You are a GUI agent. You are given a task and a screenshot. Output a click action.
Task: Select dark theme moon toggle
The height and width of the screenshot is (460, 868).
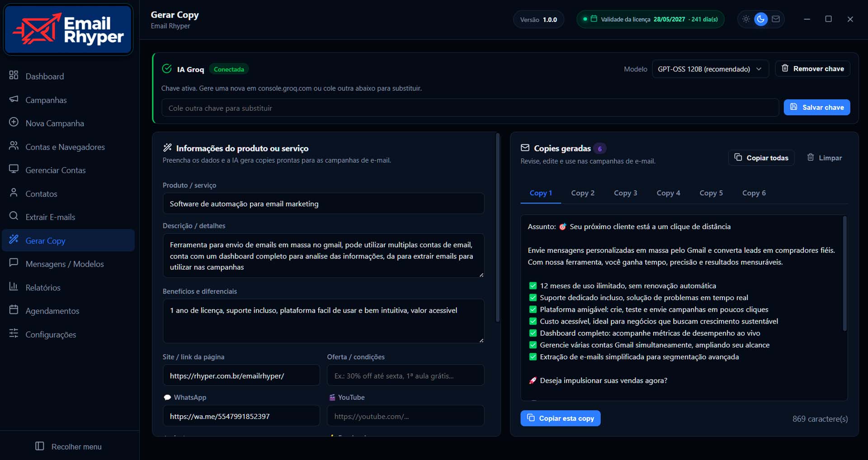[x=761, y=19]
